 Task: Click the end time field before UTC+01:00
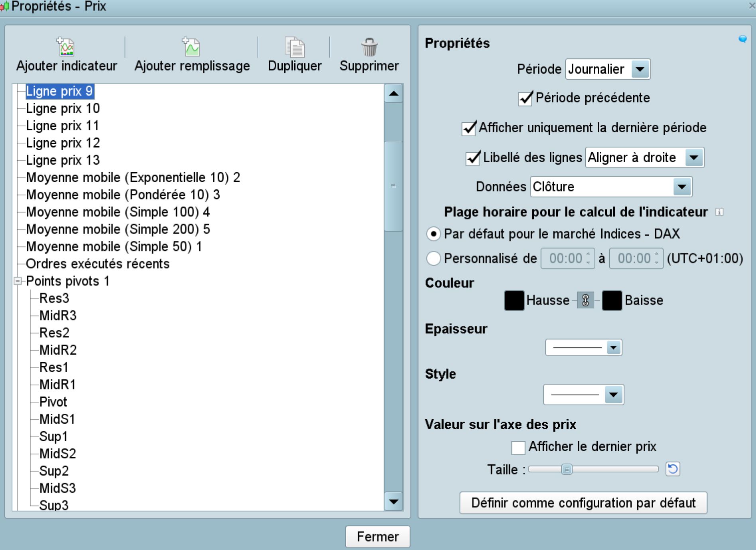tap(636, 258)
